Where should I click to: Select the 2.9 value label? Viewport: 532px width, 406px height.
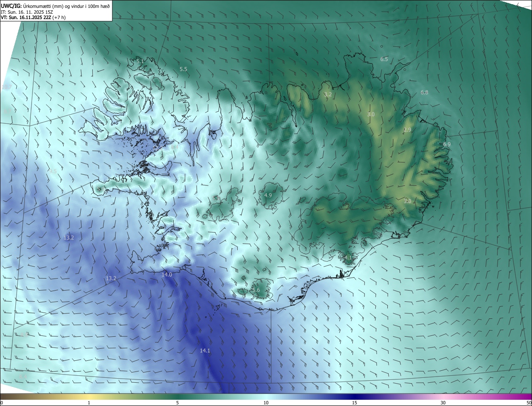407,130
